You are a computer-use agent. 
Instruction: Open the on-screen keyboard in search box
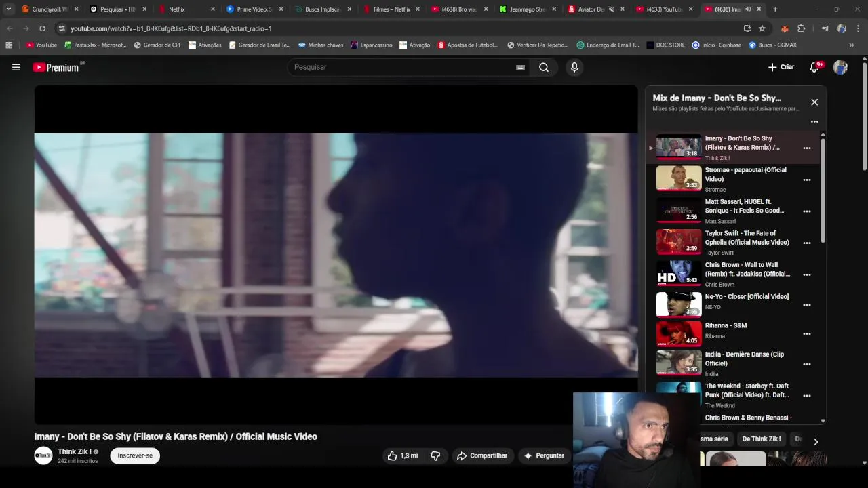520,67
